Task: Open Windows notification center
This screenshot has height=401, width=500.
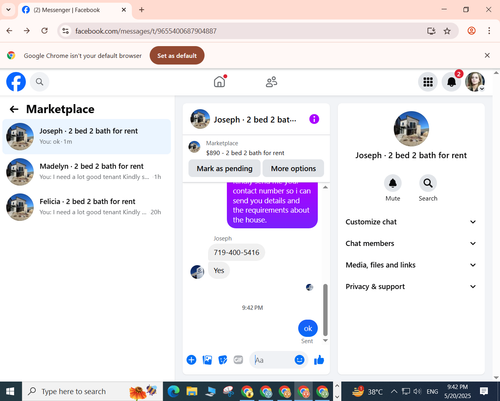Action: click(x=484, y=391)
